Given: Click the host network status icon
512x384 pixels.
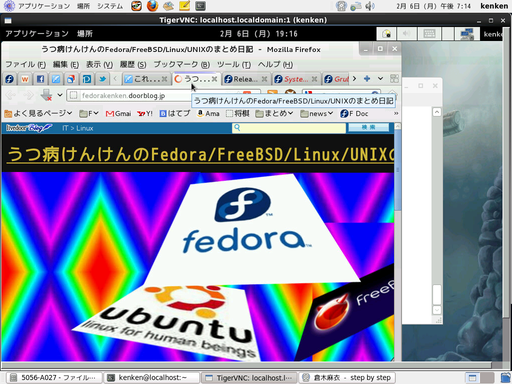Looking at the screenshot, I should pos(356,6).
